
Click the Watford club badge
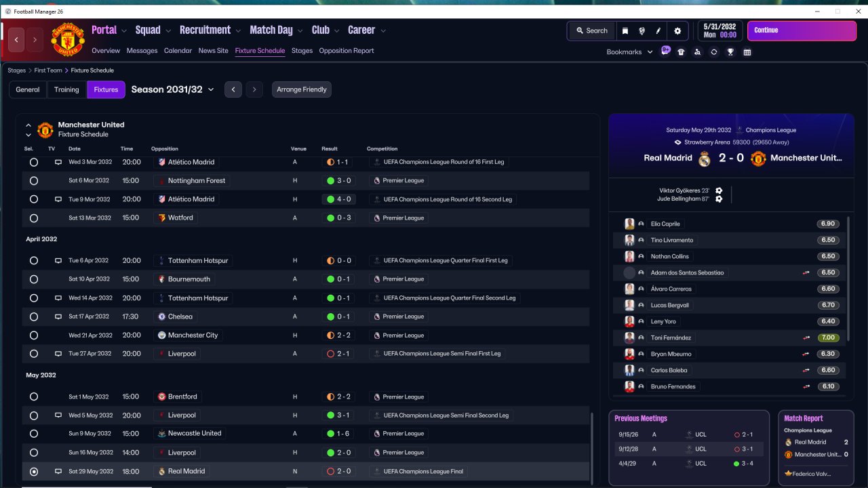tap(161, 218)
